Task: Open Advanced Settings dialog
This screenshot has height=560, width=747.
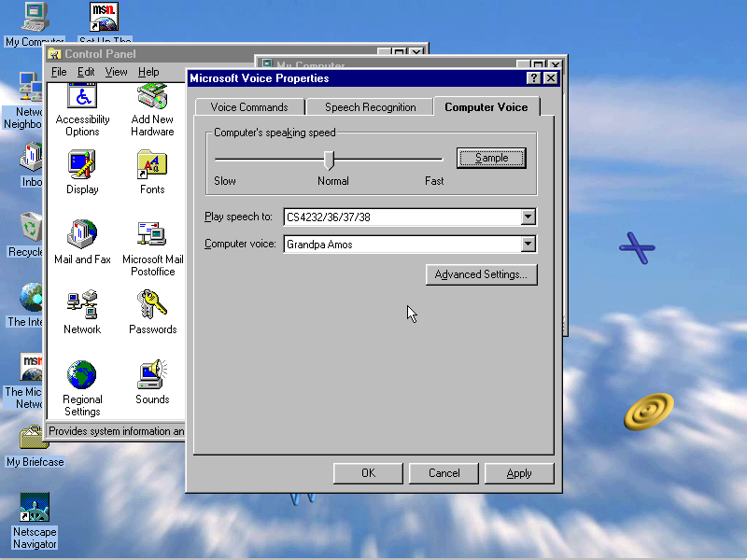Action: [481, 274]
